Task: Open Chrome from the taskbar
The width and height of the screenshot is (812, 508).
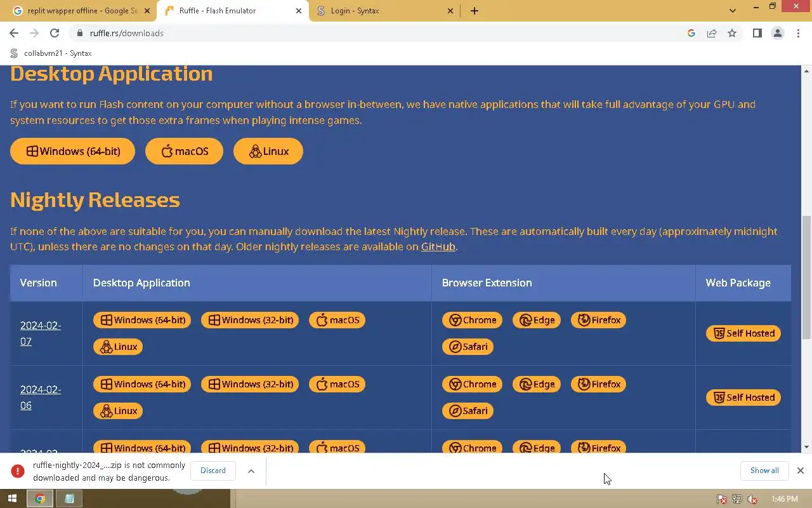Action: [x=39, y=498]
